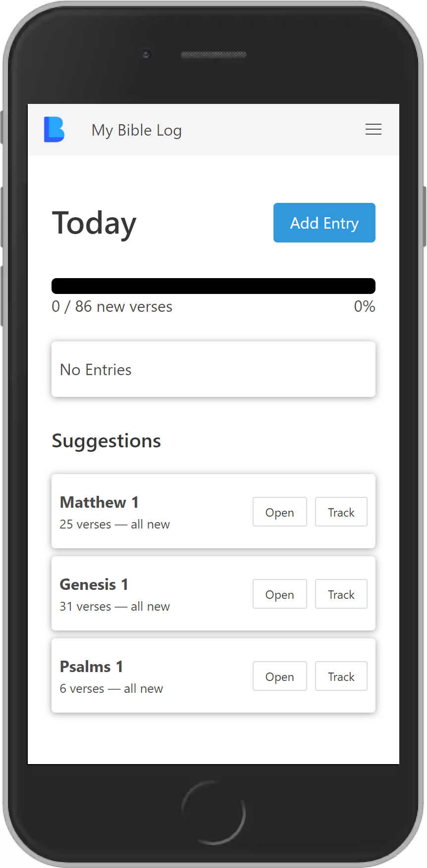Select the Genesis 1 card title
Image resolution: width=427 pixels, height=868 pixels.
coord(94,584)
